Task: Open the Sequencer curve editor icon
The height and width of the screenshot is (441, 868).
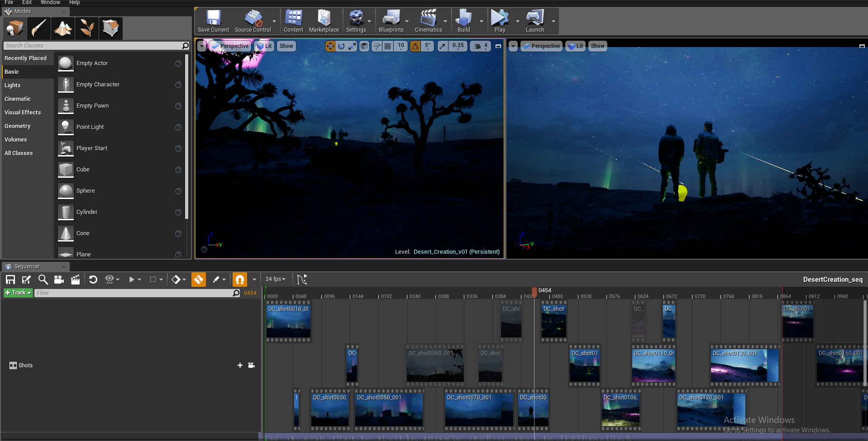Action: click(302, 280)
